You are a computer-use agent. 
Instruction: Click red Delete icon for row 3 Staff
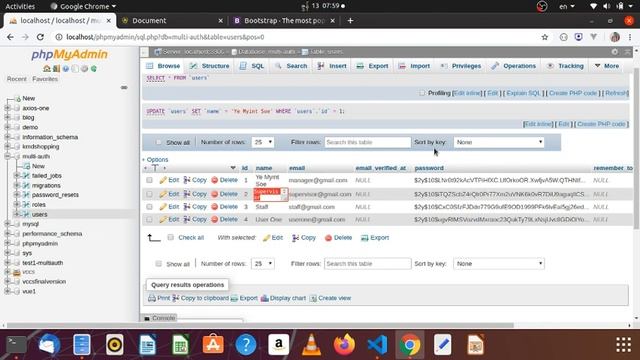point(215,207)
